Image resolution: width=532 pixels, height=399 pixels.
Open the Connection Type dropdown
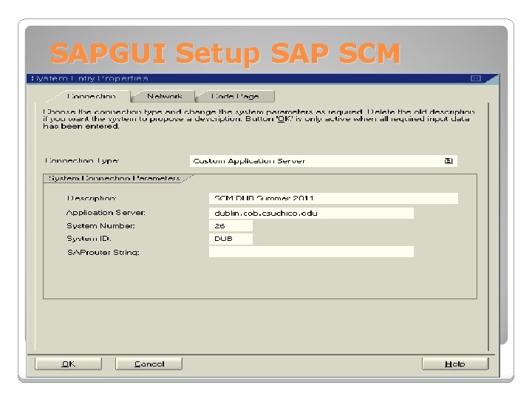324,161
